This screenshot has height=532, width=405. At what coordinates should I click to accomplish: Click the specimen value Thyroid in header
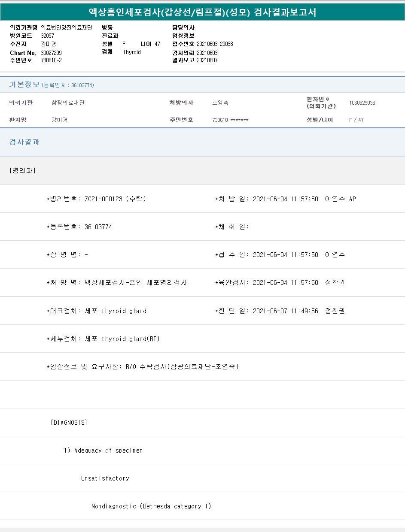coord(132,52)
